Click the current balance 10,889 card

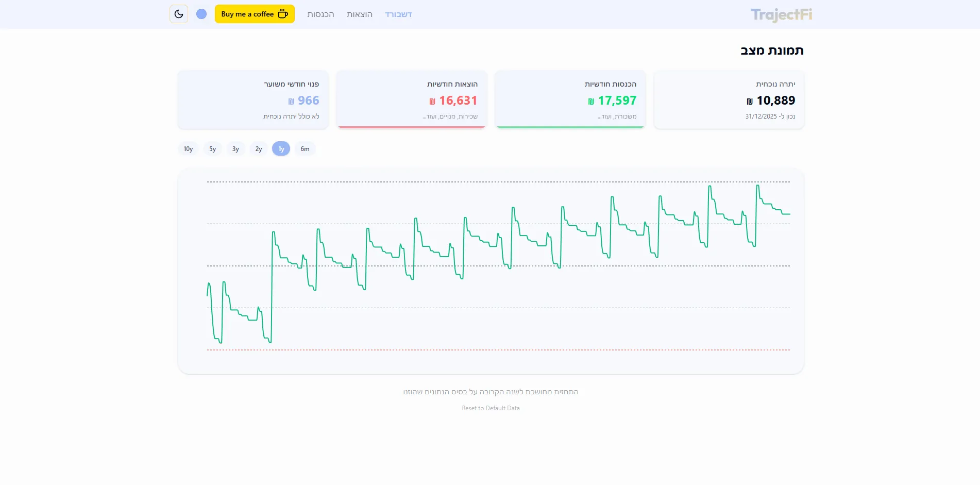[x=729, y=99]
